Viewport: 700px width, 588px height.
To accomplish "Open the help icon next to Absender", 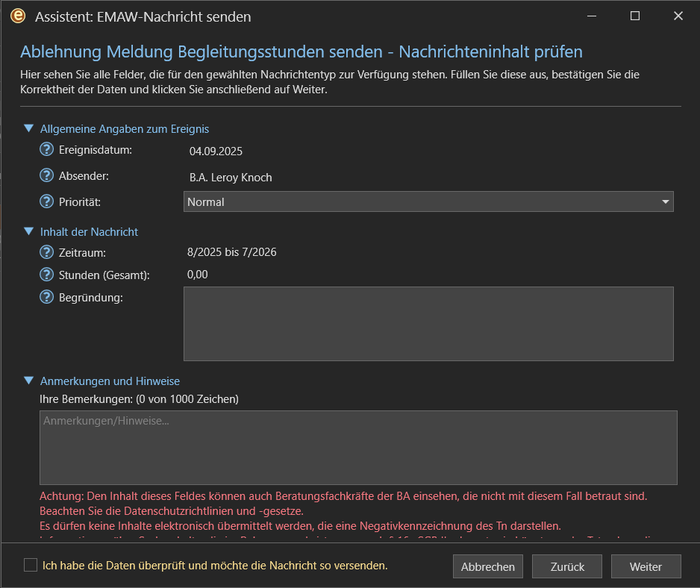I will click(46, 175).
